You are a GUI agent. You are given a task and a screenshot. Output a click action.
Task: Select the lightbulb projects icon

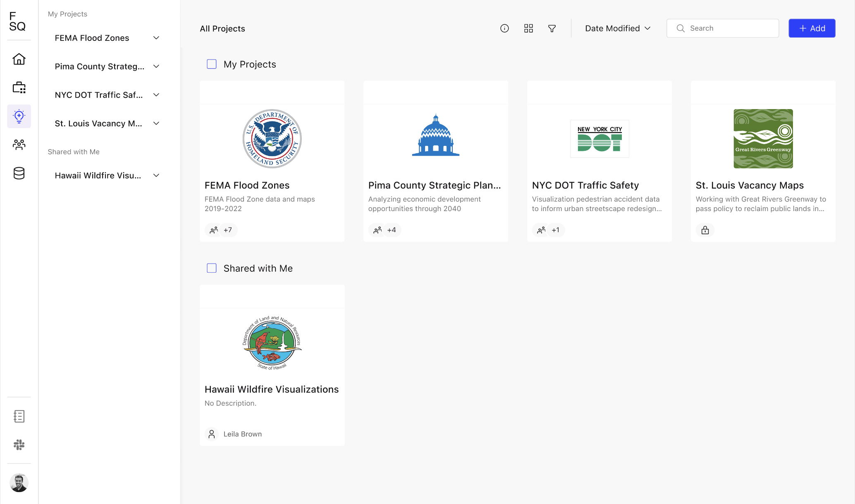pos(19,116)
